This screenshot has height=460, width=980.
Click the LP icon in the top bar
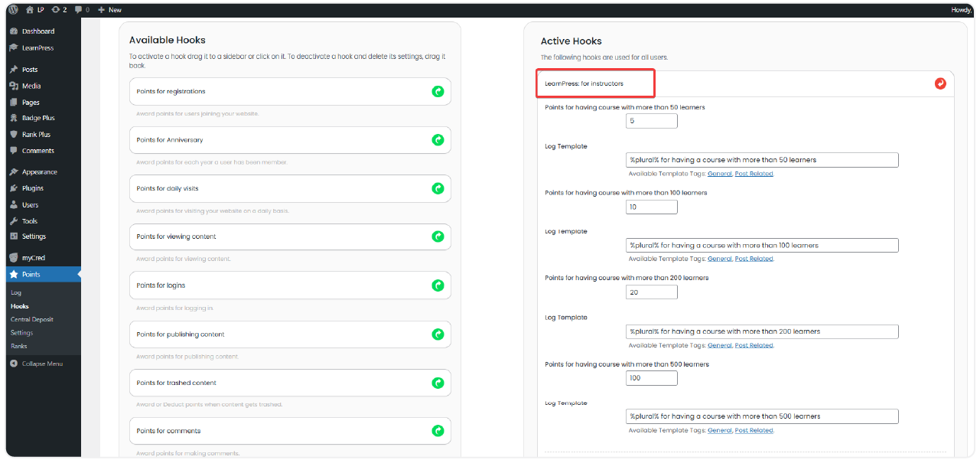[42, 9]
